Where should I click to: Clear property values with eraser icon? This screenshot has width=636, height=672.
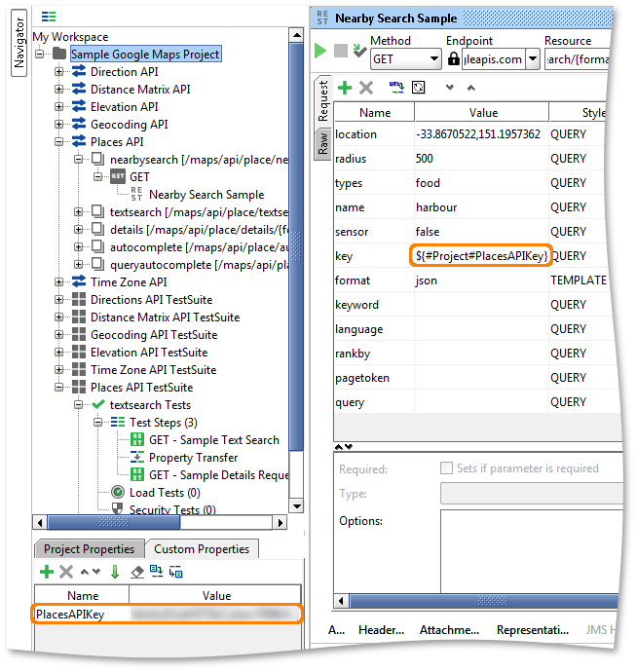pyautogui.click(x=137, y=572)
